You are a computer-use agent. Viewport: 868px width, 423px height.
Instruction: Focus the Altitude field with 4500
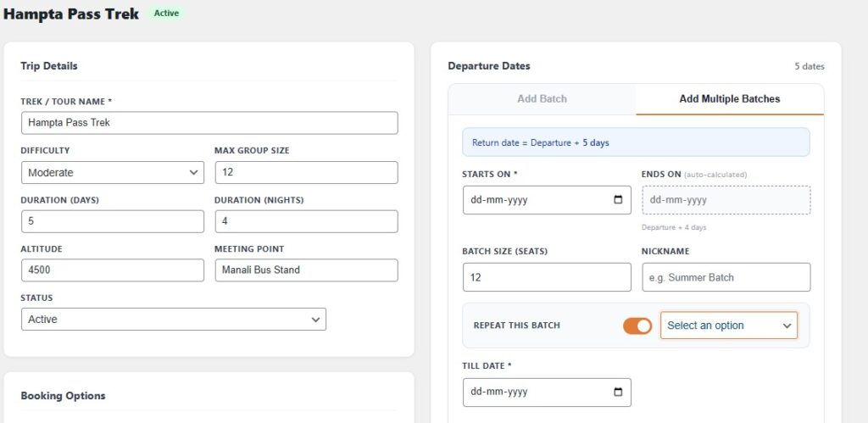coord(113,270)
